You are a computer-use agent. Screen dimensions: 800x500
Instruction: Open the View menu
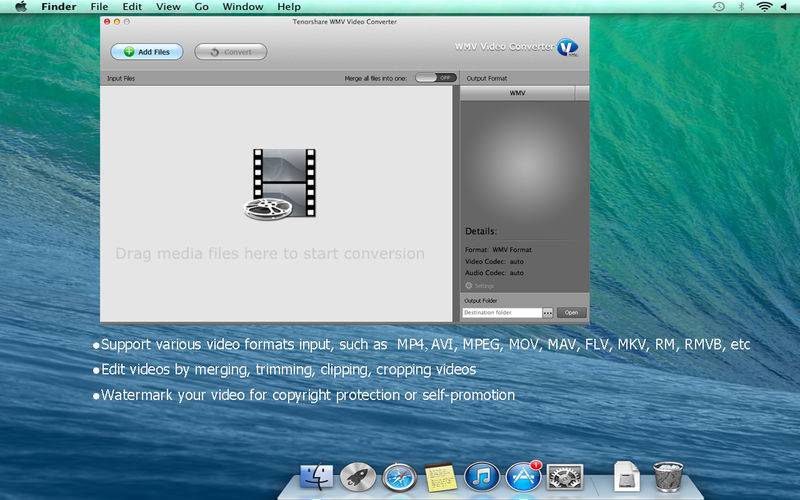[168, 7]
